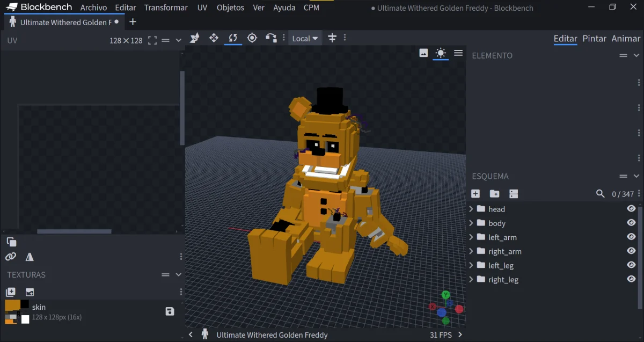
Task: Select the Rotate tool
Action: (233, 38)
